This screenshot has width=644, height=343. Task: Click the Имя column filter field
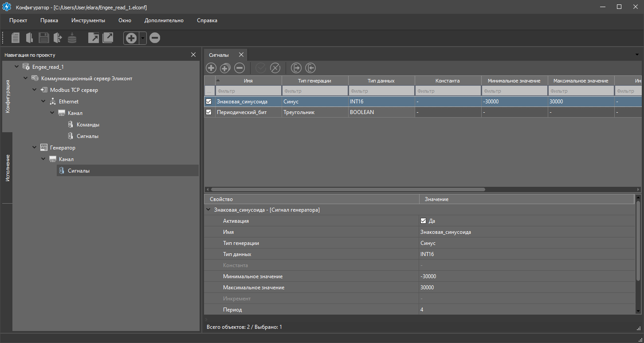tap(248, 91)
